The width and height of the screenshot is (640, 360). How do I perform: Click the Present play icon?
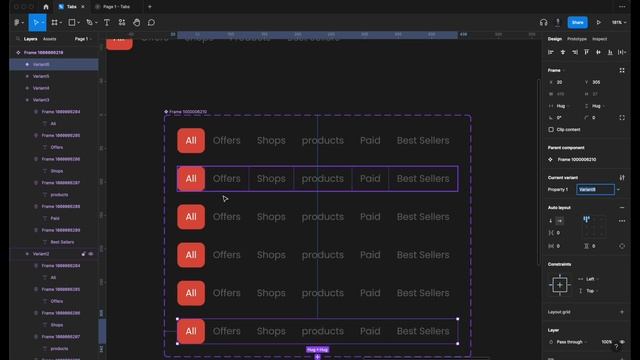point(598,22)
